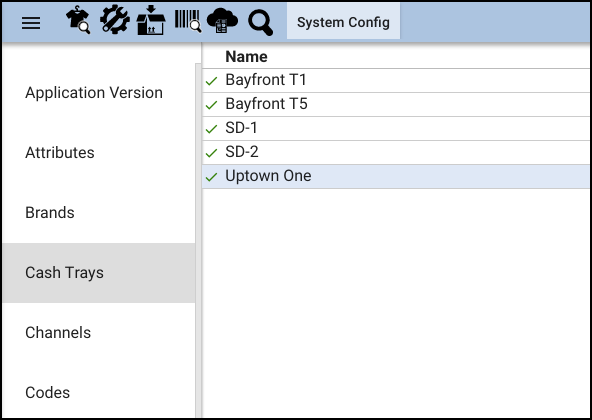Toggle the green checkmark beside SD-1

click(211, 129)
